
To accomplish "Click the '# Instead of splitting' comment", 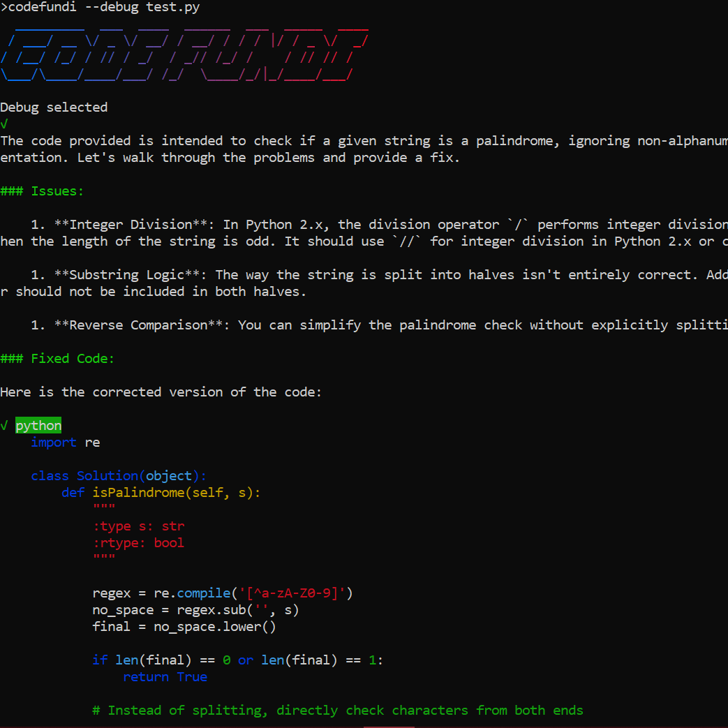I will tap(338, 711).
